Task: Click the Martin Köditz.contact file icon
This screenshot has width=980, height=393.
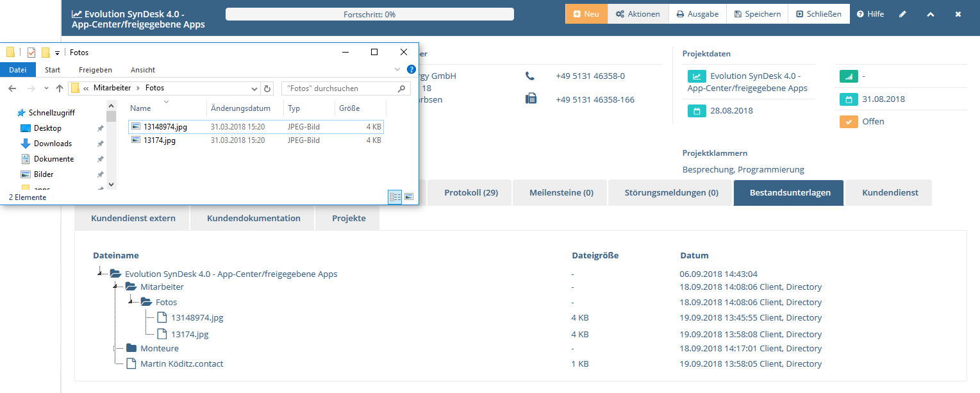Action: [x=131, y=364]
